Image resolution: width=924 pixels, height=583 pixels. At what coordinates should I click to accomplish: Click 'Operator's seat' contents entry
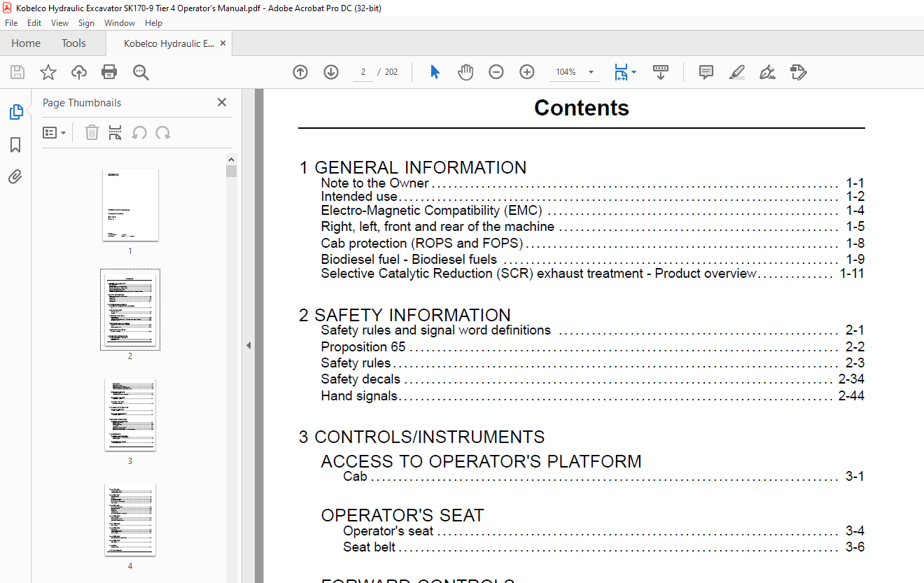click(388, 531)
